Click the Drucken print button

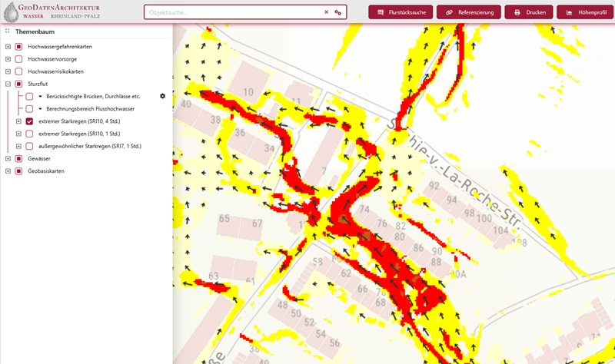pos(530,12)
